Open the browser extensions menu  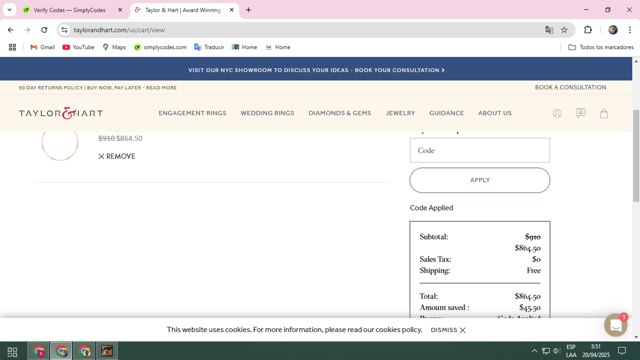click(x=588, y=30)
